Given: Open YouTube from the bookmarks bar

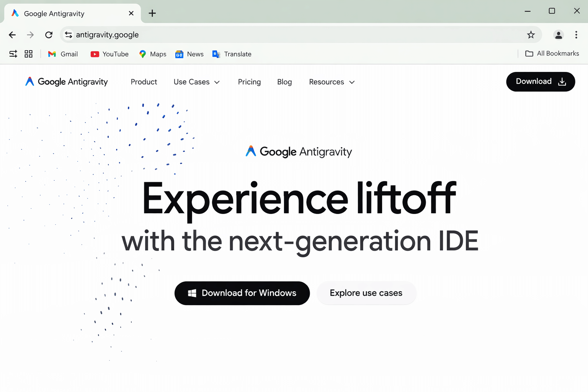Looking at the screenshot, I should pyautogui.click(x=109, y=54).
